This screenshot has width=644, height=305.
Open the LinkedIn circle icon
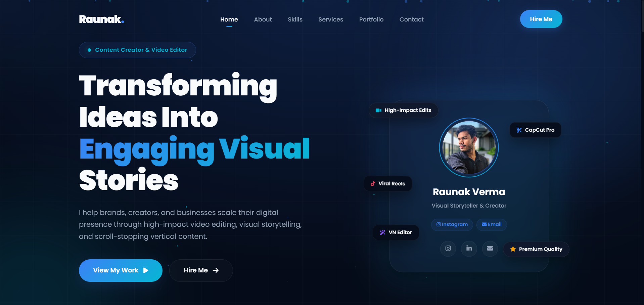(x=469, y=249)
